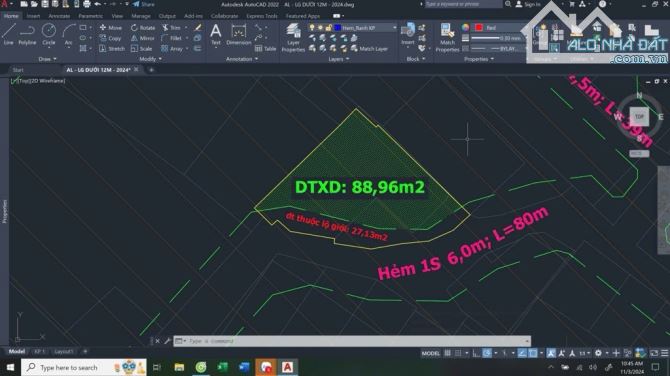670x376 pixels.
Task: Select the Polyline tool
Action: click(x=27, y=34)
